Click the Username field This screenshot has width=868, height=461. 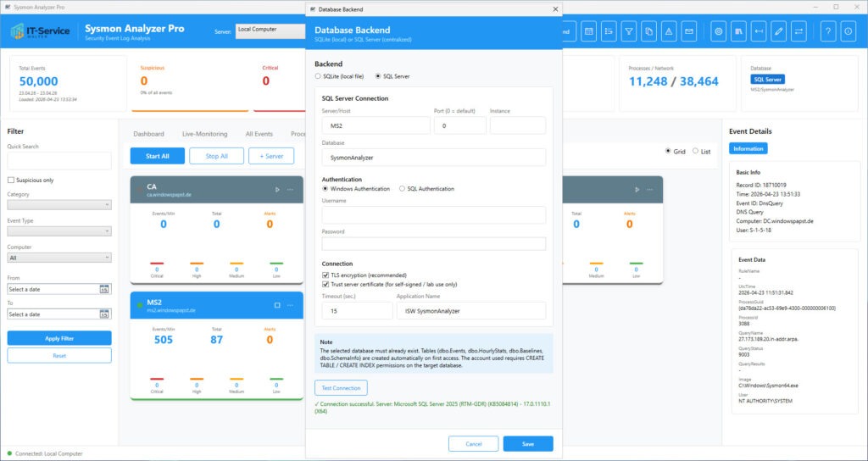tap(434, 215)
